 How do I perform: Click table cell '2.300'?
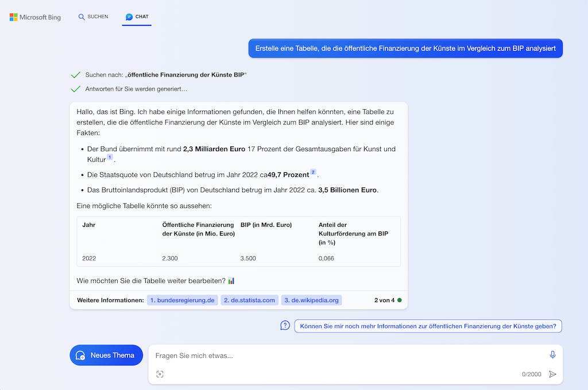(170, 258)
